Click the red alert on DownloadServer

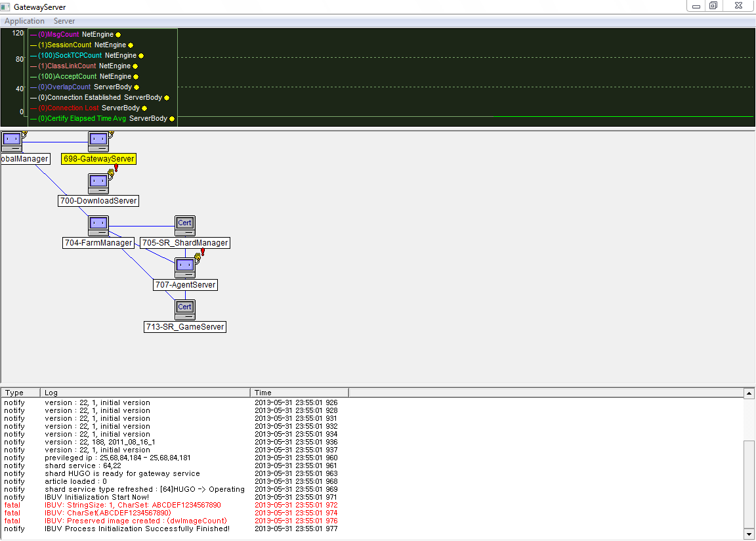coord(116,168)
